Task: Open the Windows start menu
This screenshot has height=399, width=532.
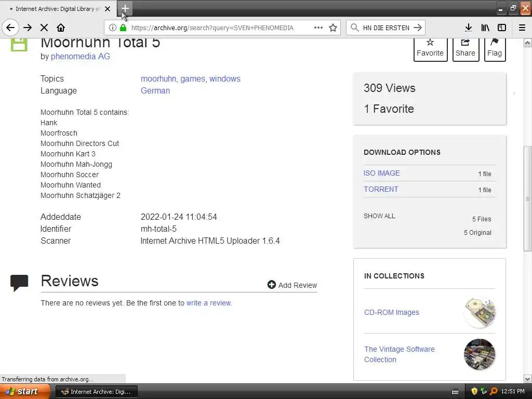Action: tap(25, 392)
